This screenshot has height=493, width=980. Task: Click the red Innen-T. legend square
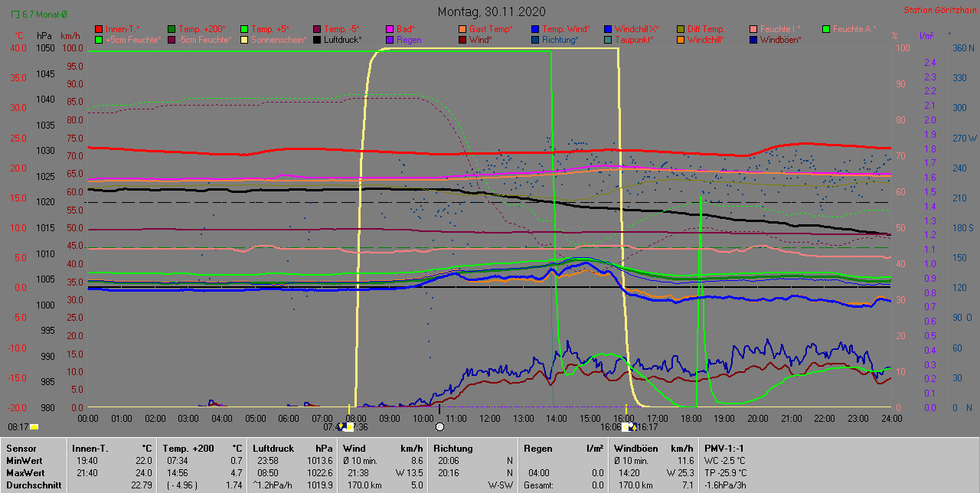pyautogui.click(x=98, y=29)
